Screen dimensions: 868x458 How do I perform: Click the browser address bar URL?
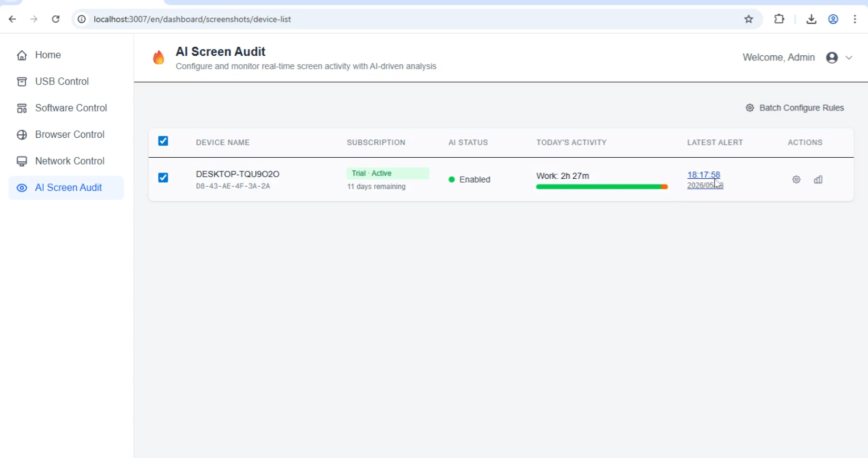tap(193, 19)
